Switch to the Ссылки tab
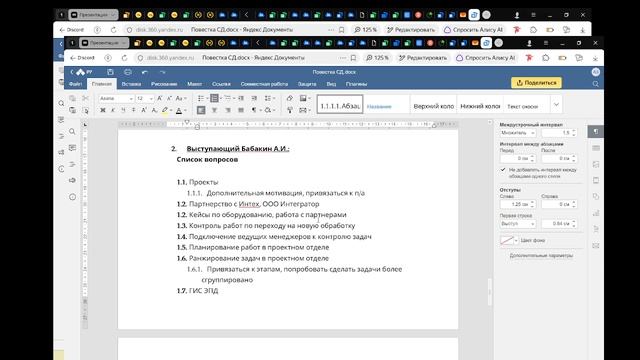The image size is (640, 360). [221, 84]
